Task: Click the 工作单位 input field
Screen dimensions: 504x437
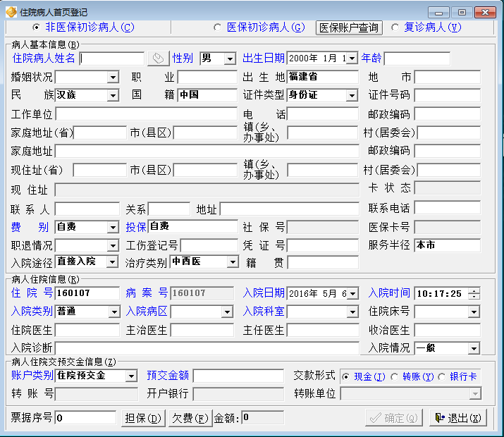Action: tap(146, 114)
